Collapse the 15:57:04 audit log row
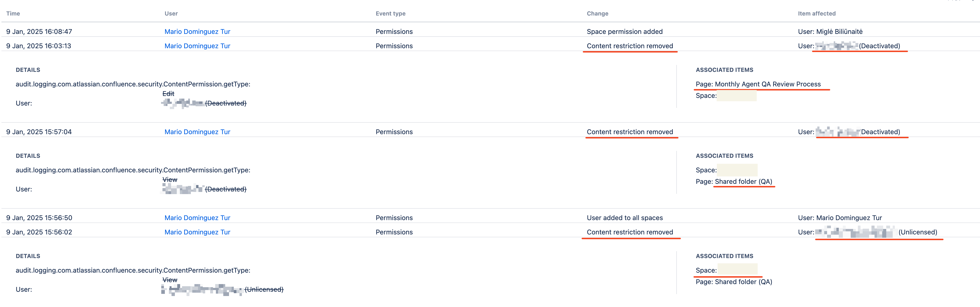This screenshot has width=980, height=307. click(490, 132)
